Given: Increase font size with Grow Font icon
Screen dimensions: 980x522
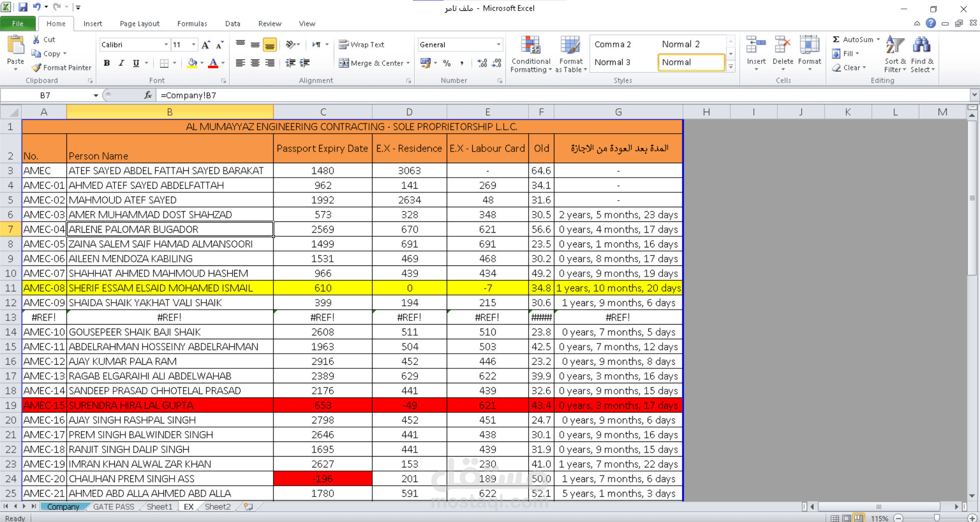Looking at the screenshot, I should pyautogui.click(x=206, y=45).
